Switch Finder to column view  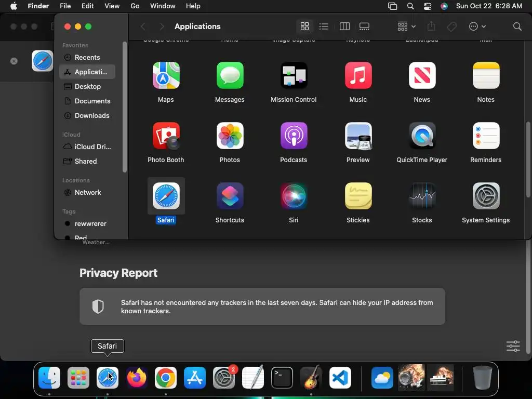coord(344,26)
